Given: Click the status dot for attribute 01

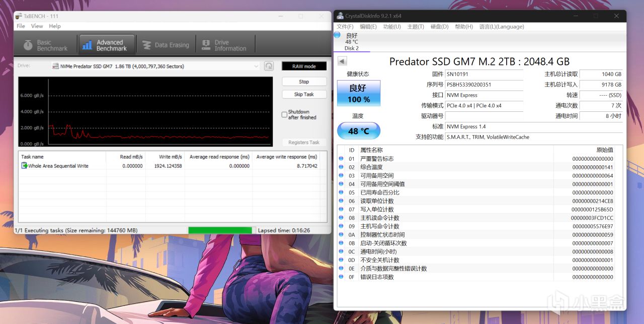Looking at the screenshot, I should click(341, 159).
